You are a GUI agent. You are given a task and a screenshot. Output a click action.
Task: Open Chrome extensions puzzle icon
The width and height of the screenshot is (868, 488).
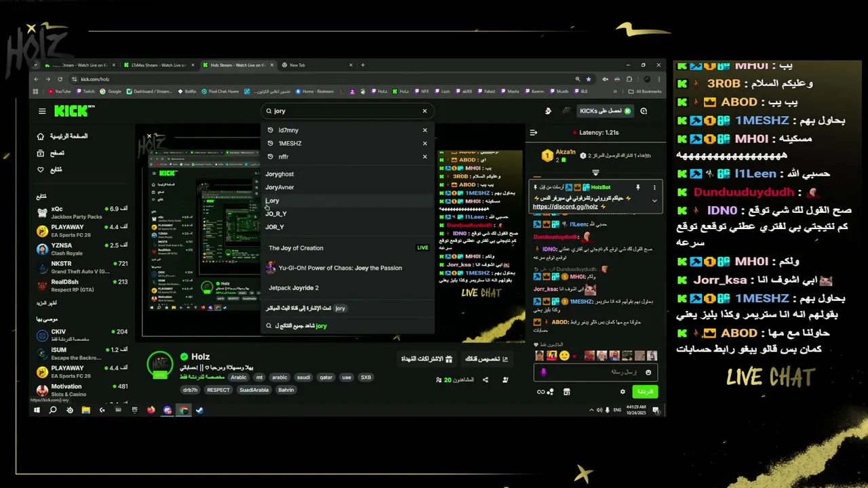coord(629,79)
